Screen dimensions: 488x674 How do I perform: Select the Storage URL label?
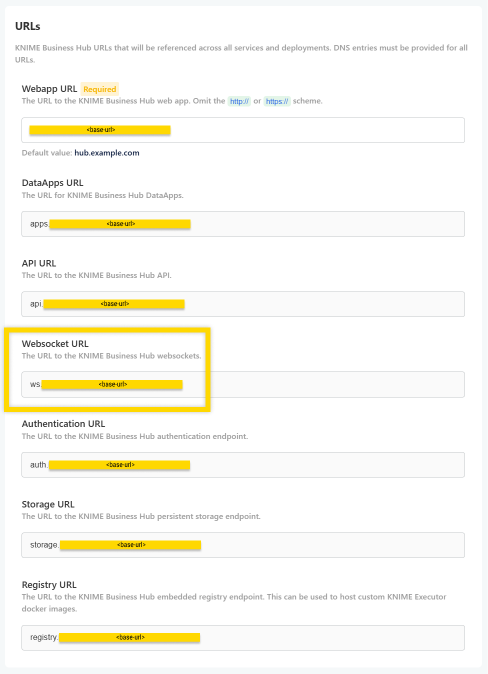[x=48, y=504]
